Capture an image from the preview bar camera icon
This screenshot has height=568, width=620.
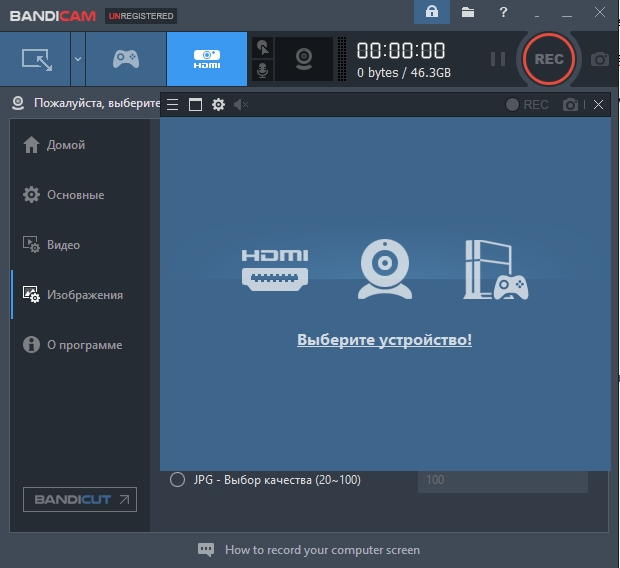point(570,105)
